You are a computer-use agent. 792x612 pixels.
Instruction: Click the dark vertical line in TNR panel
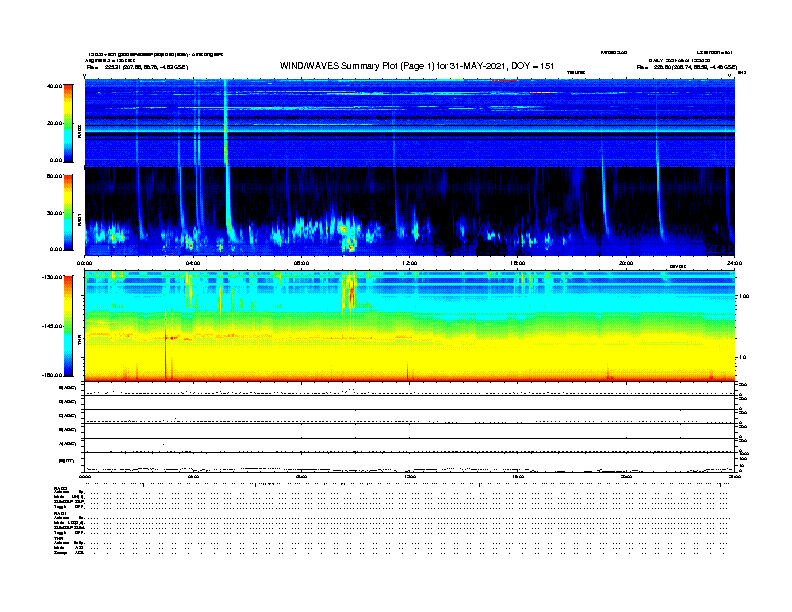tap(165, 355)
